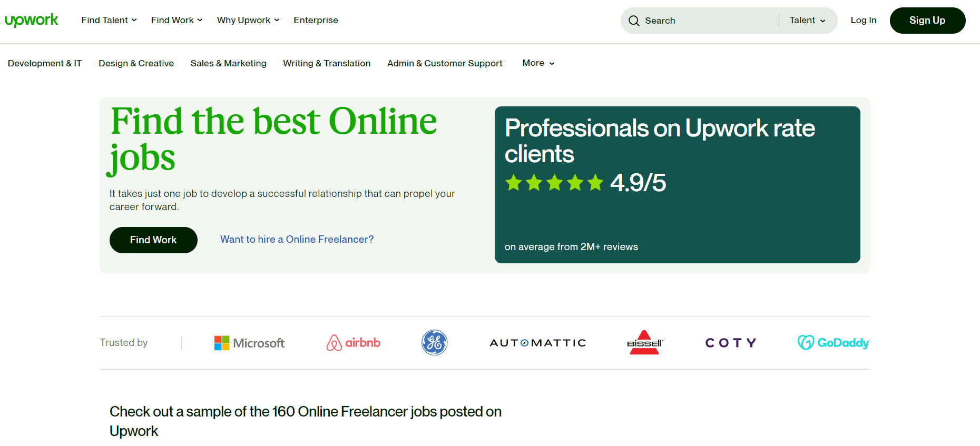Click into the Search input field
980x446 pixels.
click(x=706, y=21)
